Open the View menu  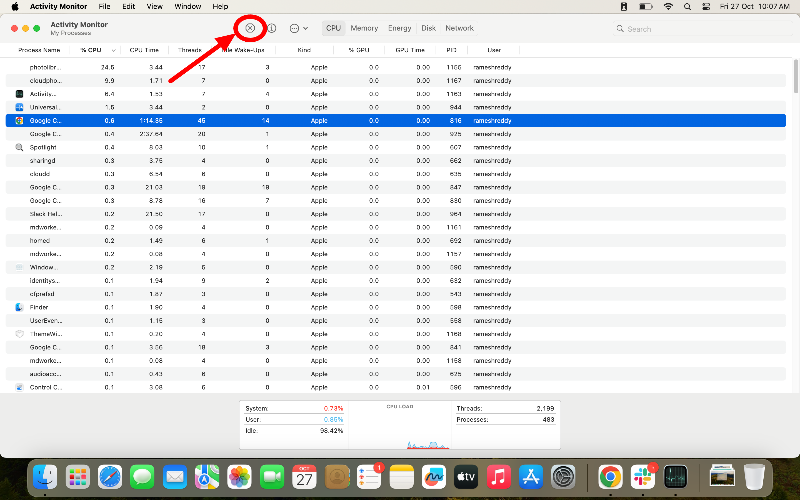click(x=155, y=7)
